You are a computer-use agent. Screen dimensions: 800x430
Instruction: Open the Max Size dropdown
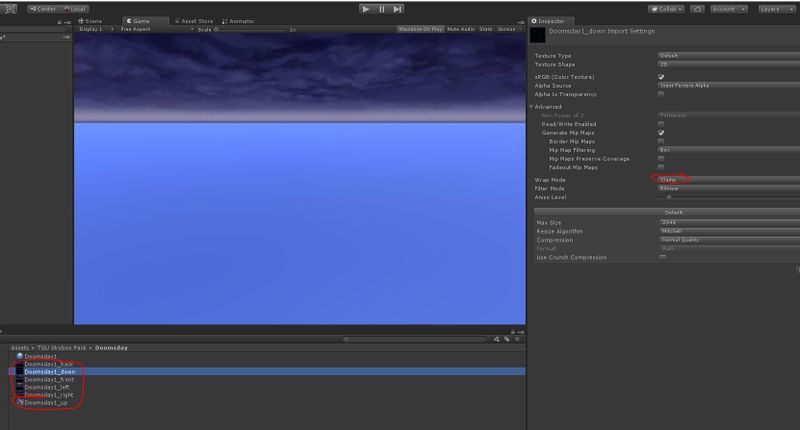[x=730, y=222]
